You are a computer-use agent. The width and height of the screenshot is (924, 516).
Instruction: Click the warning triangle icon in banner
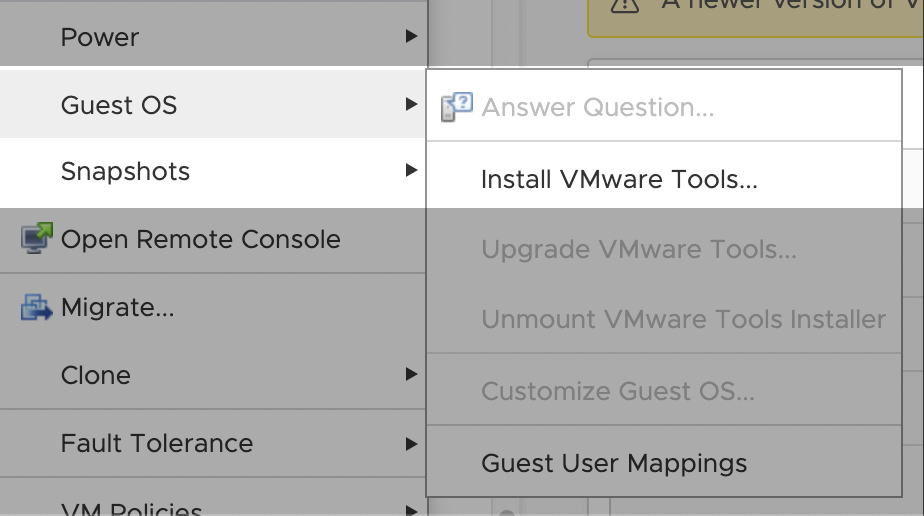(x=625, y=5)
